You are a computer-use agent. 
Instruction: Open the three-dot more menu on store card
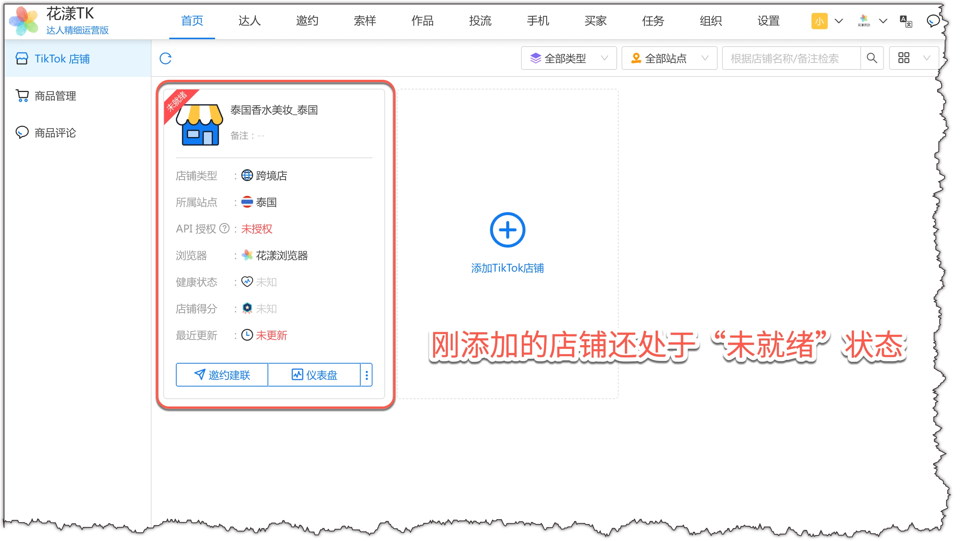pyautogui.click(x=366, y=375)
